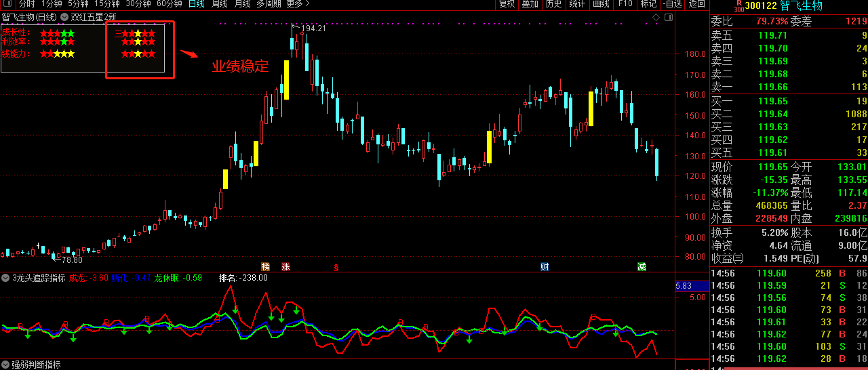The width and height of the screenshot is (868, 370).
Task: Click the 榜 event marker on the timeline
Action: tap(266, 266)
